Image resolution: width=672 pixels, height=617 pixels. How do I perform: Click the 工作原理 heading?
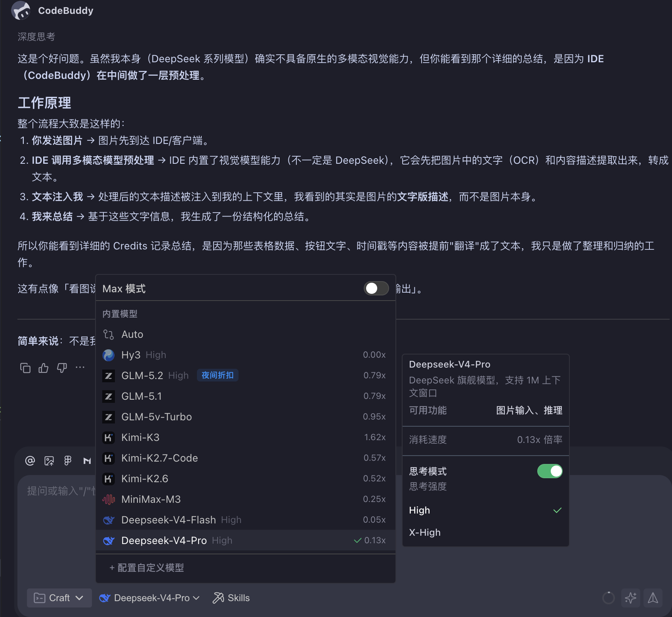click(44, 103)
